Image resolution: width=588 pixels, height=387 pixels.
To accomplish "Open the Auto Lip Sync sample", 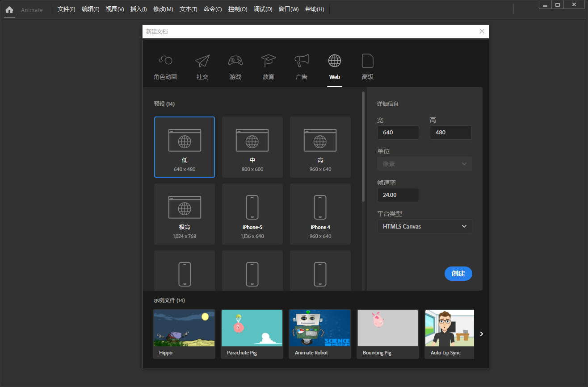I will click(449, 334).
